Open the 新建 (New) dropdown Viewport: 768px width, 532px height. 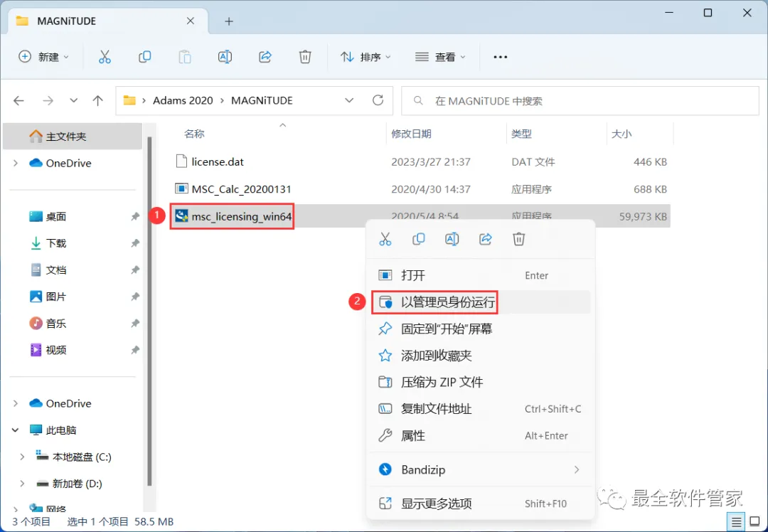pos(43,57)
